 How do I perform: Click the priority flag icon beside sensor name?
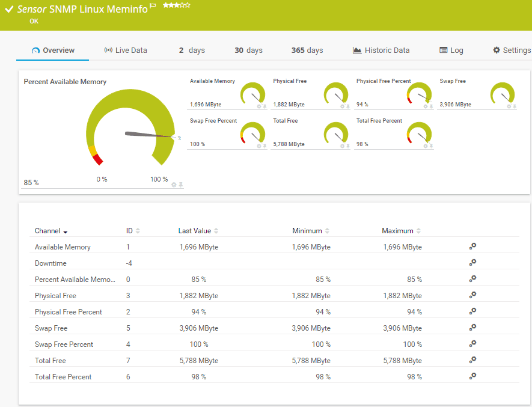[x=153, y=6]
